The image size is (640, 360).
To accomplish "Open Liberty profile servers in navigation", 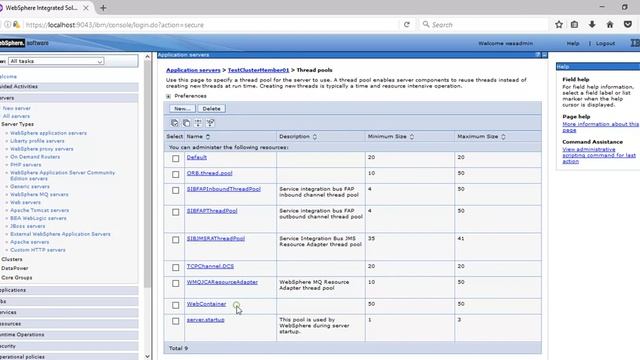I will [x=37, y=141].
